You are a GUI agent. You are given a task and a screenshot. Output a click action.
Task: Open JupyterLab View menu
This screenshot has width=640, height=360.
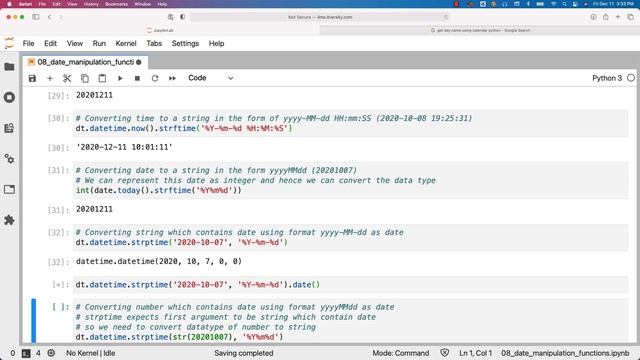pyautogui.click(x=75, y=43)
